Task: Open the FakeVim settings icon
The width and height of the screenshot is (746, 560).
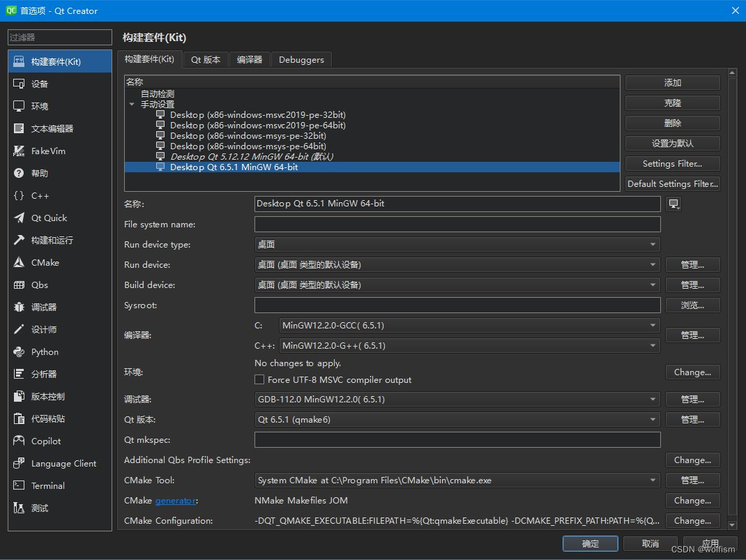Action: 19,151
